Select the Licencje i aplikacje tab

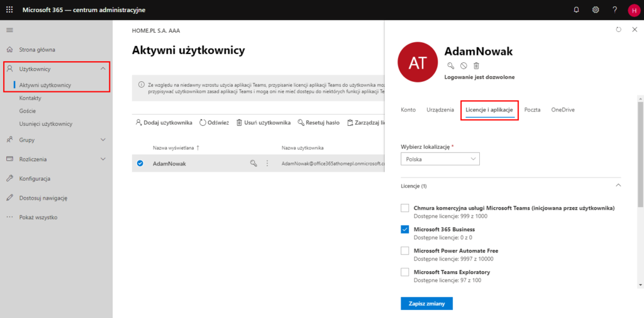[489, 110]
